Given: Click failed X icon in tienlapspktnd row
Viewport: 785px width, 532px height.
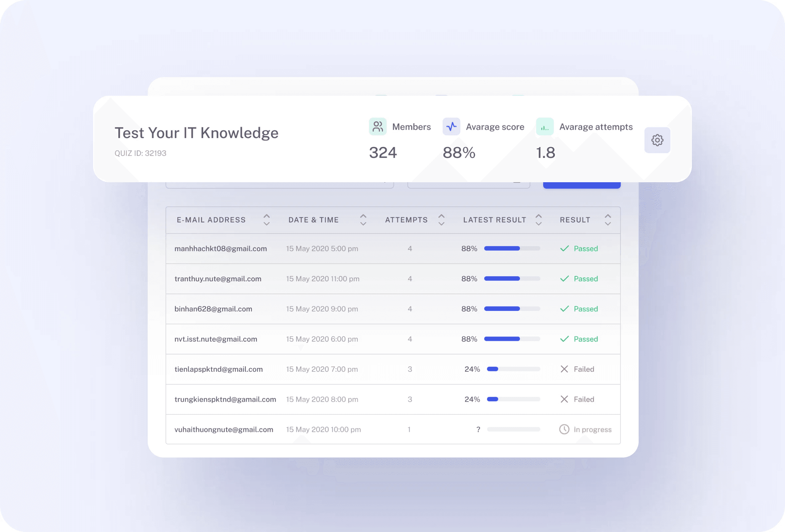Looking at the screenshot, I should [x=564, y=369].
